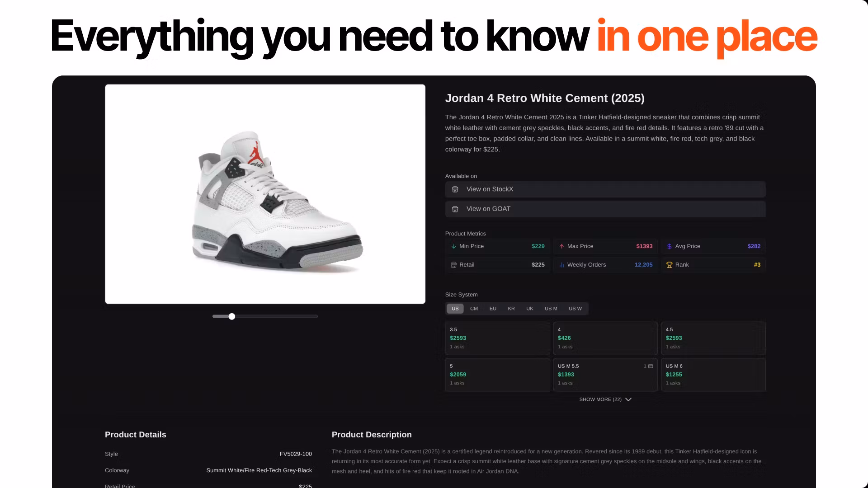The image size is (868, 488).
Task: Click the bar chart icon by Weekly Orders
Action: click(x=561, y=265)
